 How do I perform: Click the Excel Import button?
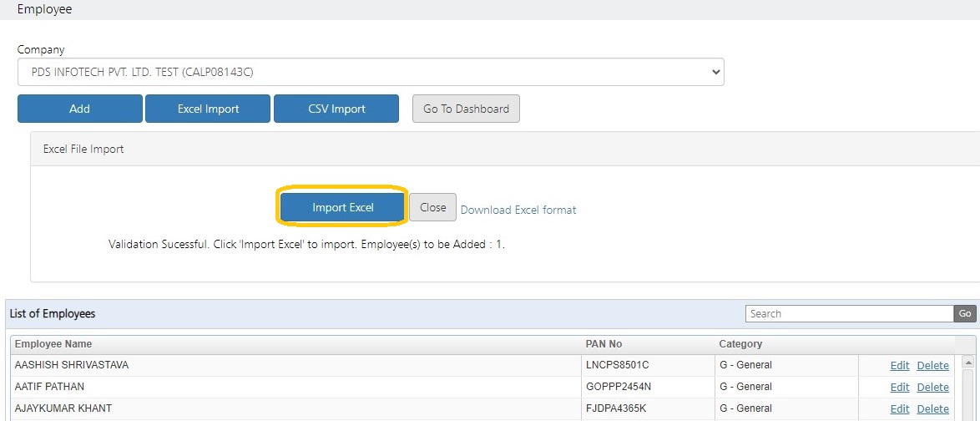pos(208,109)
